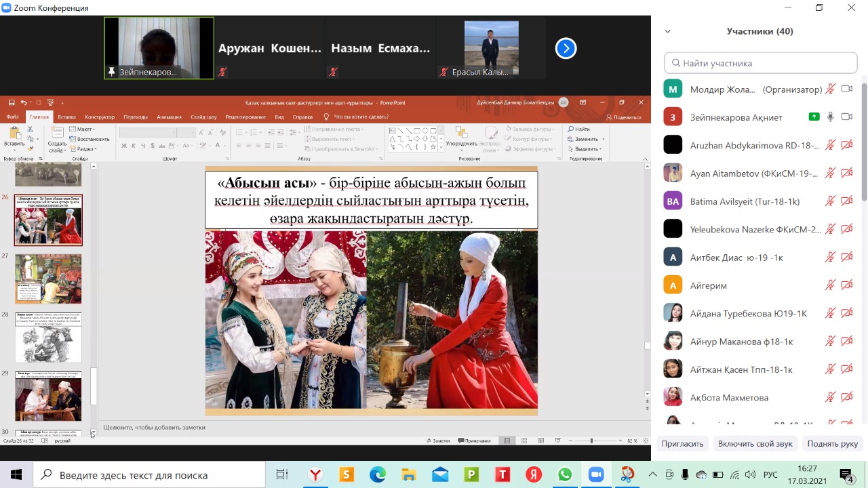Switch to the Анимация ribbon tab

pos(169,117)
